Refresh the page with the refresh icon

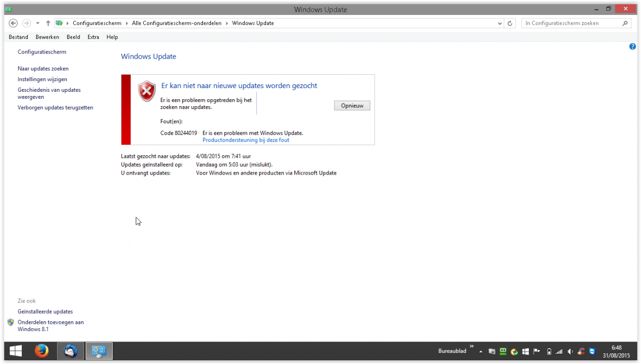coord(510,23)
